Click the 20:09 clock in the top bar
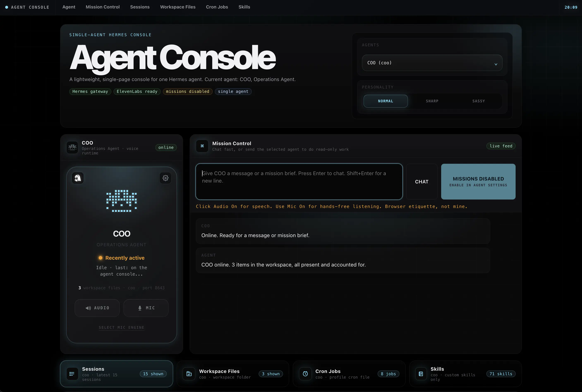 point(571,7)
